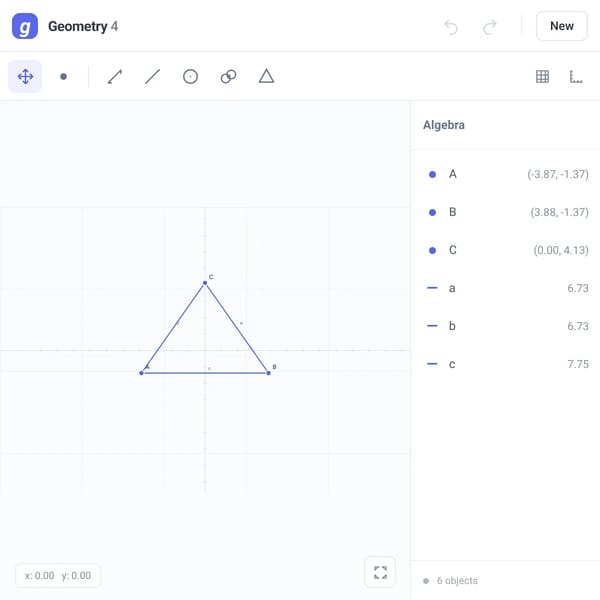Viewport: 600px width, 600px height.
Task: Select segment a label in Algebra
Action: tap(452, 288)
